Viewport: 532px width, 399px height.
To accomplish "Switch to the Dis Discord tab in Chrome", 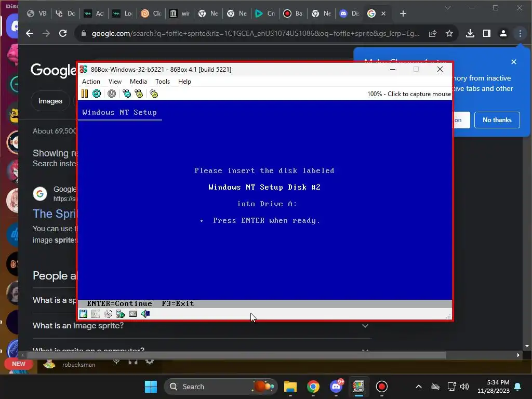I will pos(350,14).
